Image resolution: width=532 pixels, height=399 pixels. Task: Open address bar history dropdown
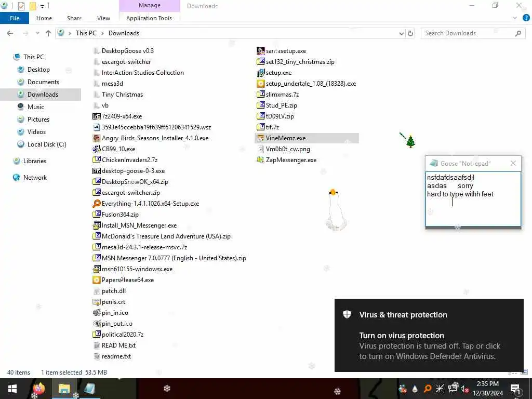402,33
